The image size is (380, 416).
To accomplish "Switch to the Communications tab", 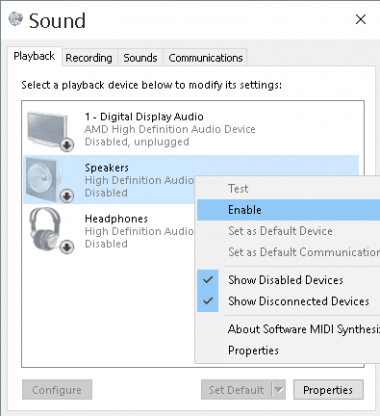I will pos(205,58).
